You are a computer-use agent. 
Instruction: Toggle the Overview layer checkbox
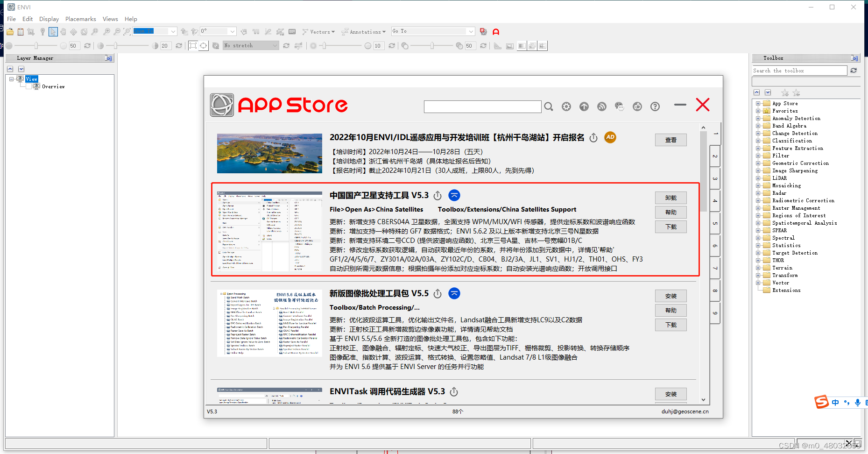[28, 86]
